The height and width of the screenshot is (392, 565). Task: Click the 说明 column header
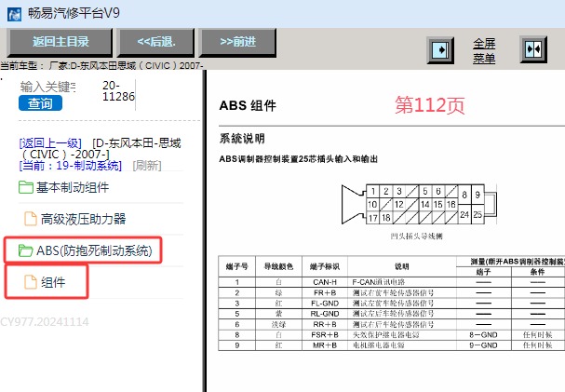[x=402, y=266]
